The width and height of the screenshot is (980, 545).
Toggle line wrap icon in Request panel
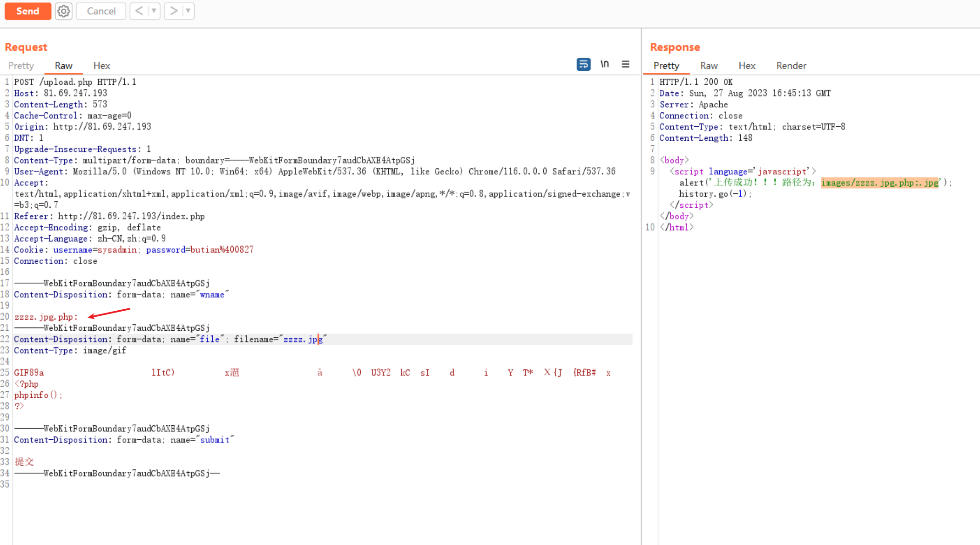tap(583, 64)
